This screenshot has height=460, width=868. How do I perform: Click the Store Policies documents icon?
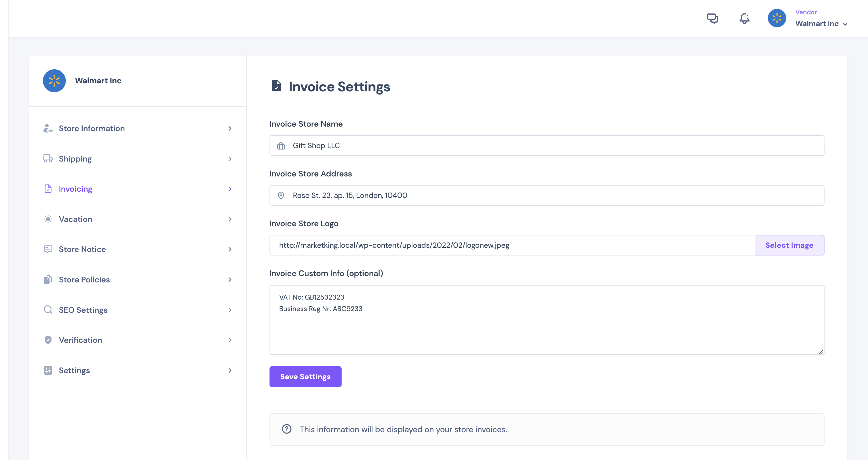click(x=48, y=280)
